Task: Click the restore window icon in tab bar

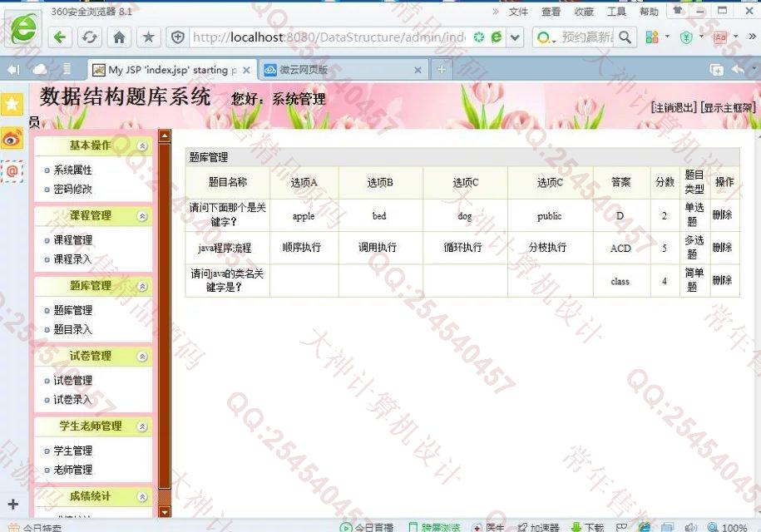Action: [716, 70]
